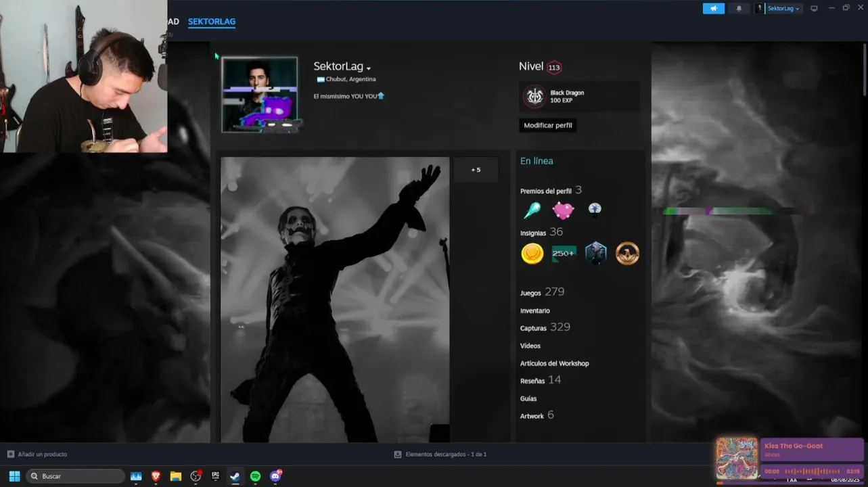Open the Juegos 279 link
Image resolution: width=868 pixels, height=487 pixels.
542,292
